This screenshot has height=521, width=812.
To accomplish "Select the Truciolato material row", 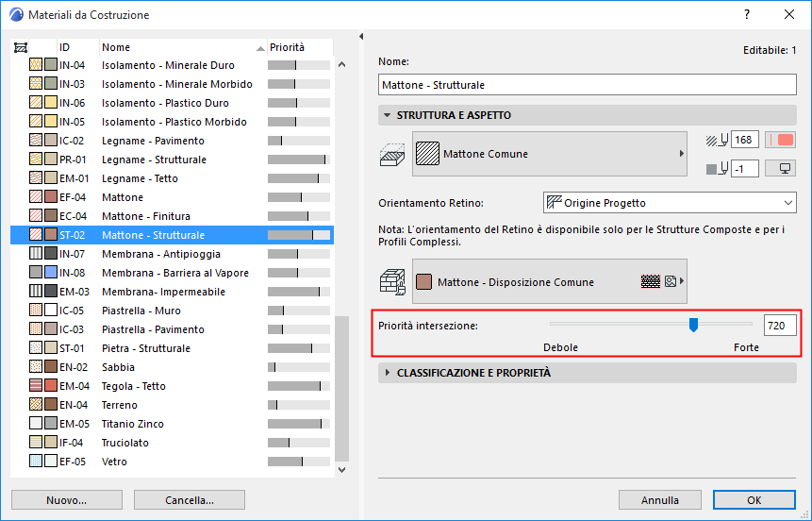I will pyautogui.click(x=172, y=443).
